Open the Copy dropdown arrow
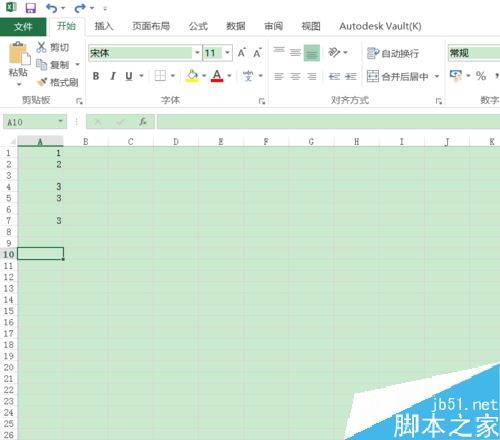This screenshot has width=500, height=440. click(77, 64)
